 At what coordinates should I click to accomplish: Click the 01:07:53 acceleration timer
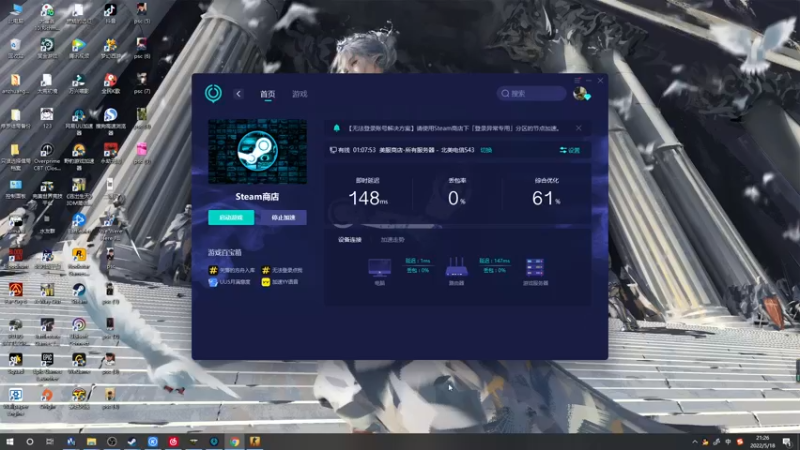coord(364,150)
